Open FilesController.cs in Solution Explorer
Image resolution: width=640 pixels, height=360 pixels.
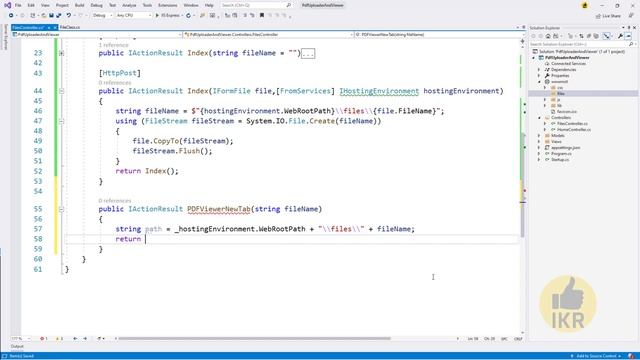[572, 123]
